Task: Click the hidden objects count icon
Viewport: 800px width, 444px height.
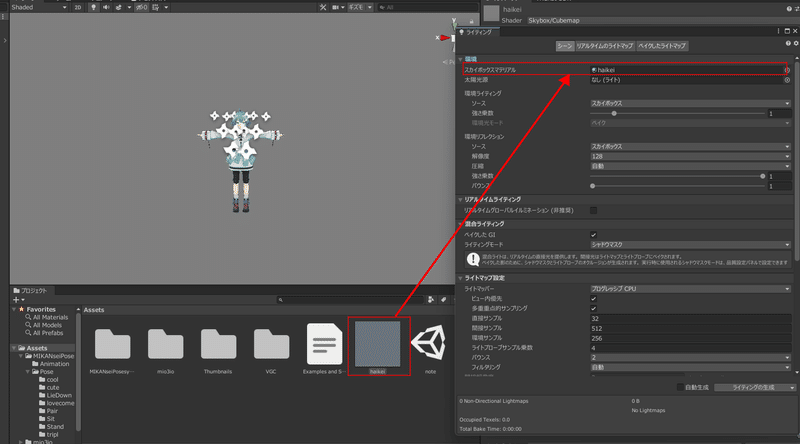Action: [x=142, y=7]
